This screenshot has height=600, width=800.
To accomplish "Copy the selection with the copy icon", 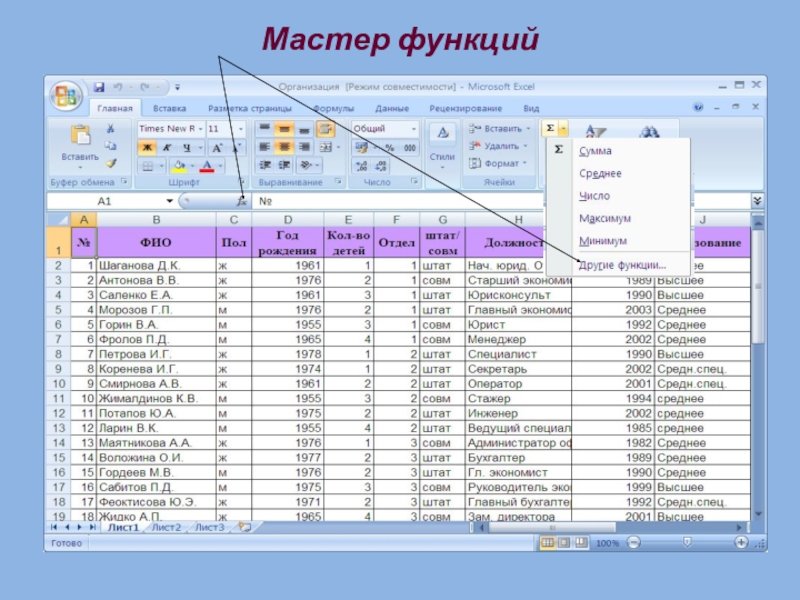I will pos(111,146).
